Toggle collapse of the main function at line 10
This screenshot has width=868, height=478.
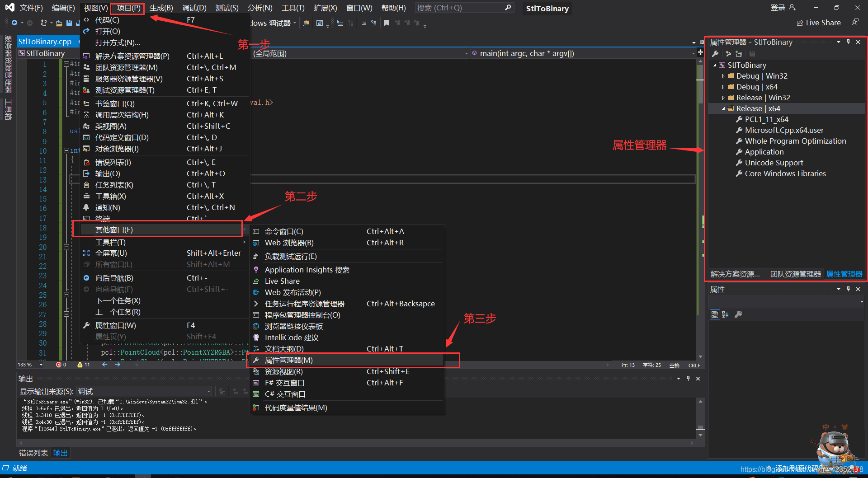(66, 150)
